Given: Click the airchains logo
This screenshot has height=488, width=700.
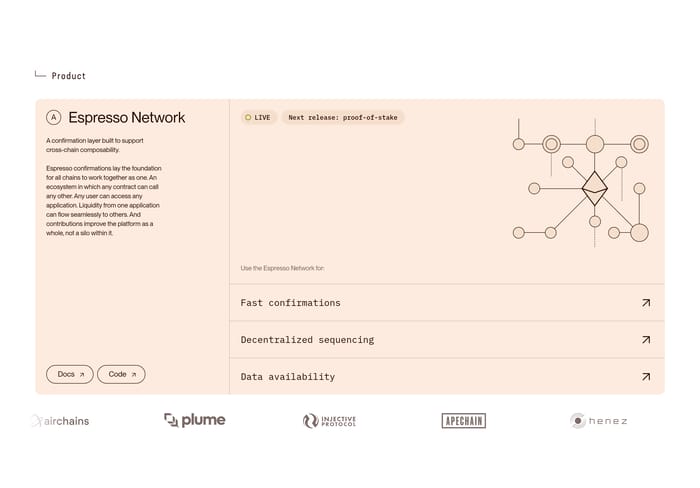Looking at the screenshot, I should [x=60, y=421].
